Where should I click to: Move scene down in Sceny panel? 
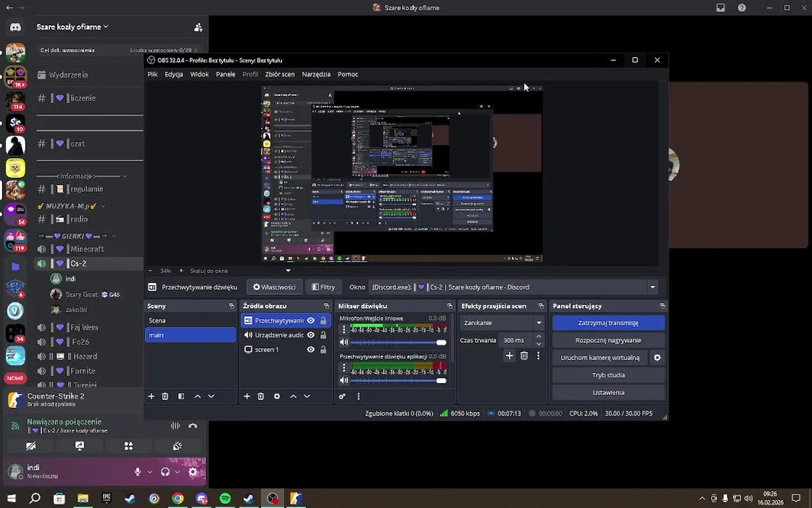pos(211,396)
